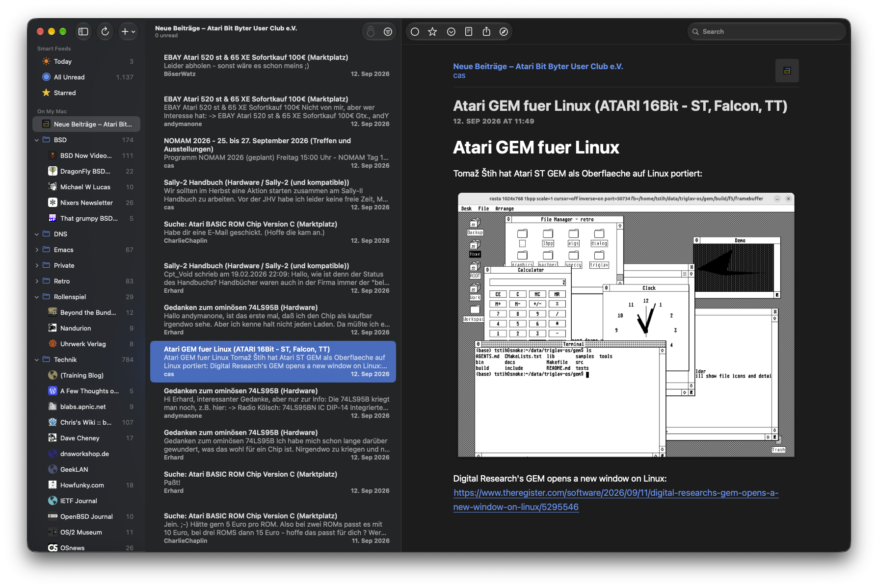878x588 pixels.
Task: Expand the Retro folder
Action: coord(37,281)
